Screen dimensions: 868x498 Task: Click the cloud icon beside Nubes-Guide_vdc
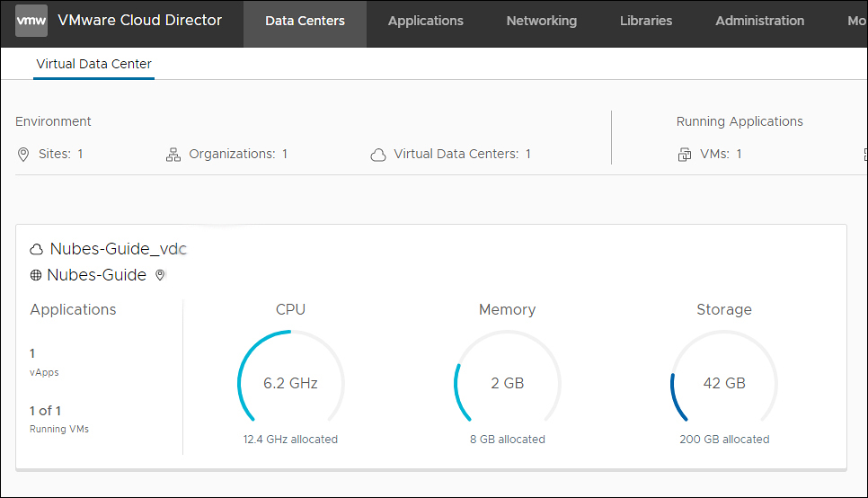pyautogui.click(x=37, y=249)
